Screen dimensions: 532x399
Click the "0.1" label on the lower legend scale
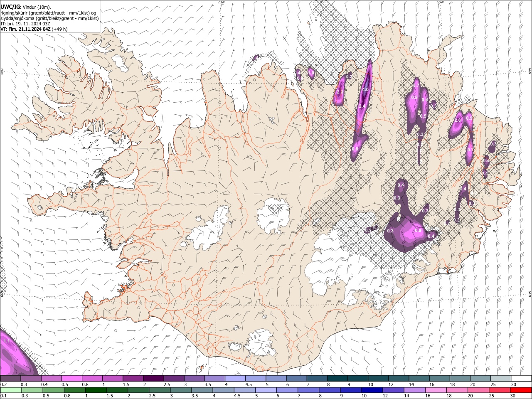point(3,396)
